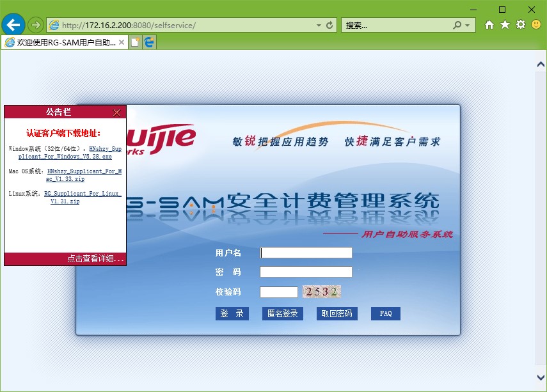Click 点击查看详细 to view notice details
This screenshot has width=547, height=392.
[95, 258]
